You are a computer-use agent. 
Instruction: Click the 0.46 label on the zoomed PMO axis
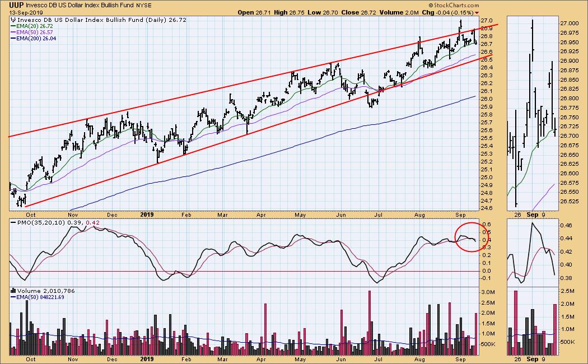coord(567,225)
